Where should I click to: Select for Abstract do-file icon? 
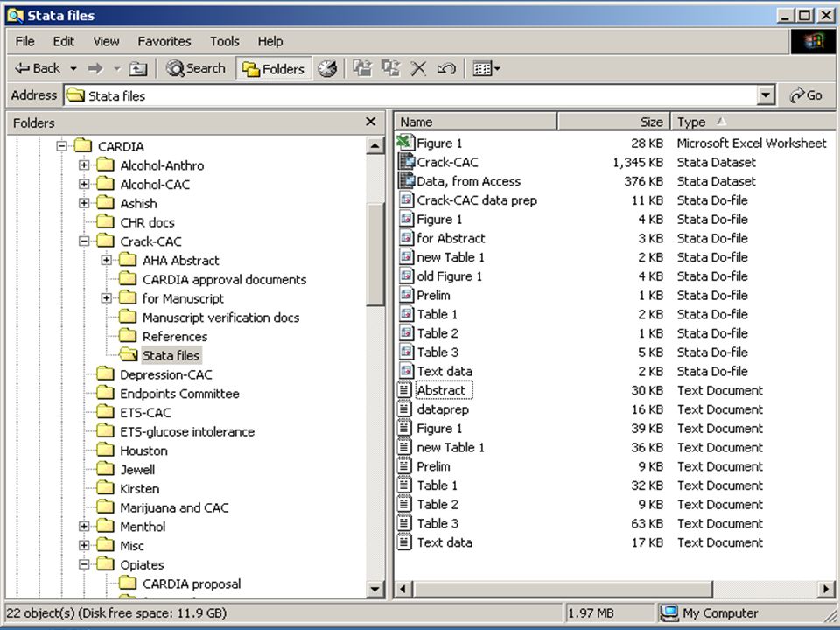pos(405,238)
